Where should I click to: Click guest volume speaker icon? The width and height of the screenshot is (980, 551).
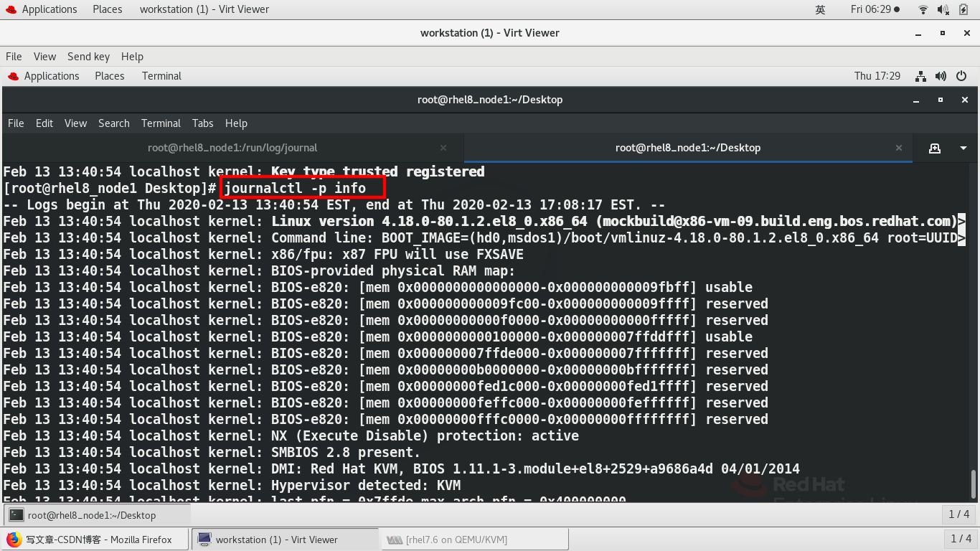tap(941, 76)
